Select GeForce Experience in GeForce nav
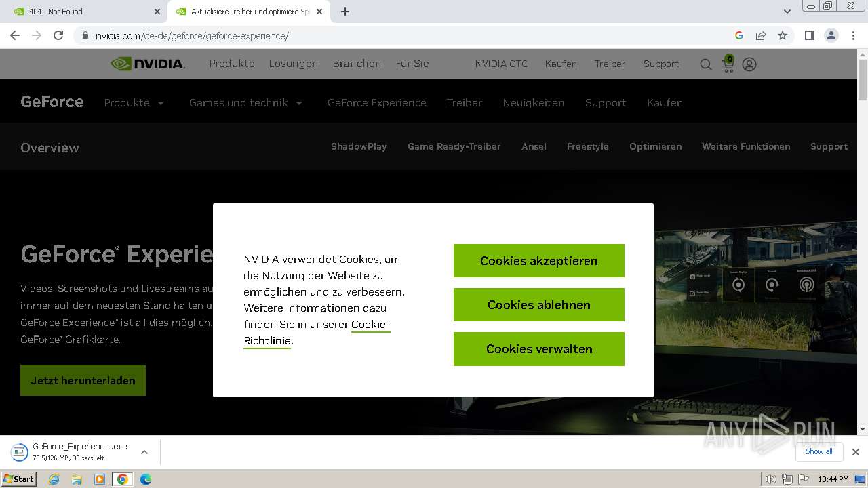 click(x=377, y=103)
